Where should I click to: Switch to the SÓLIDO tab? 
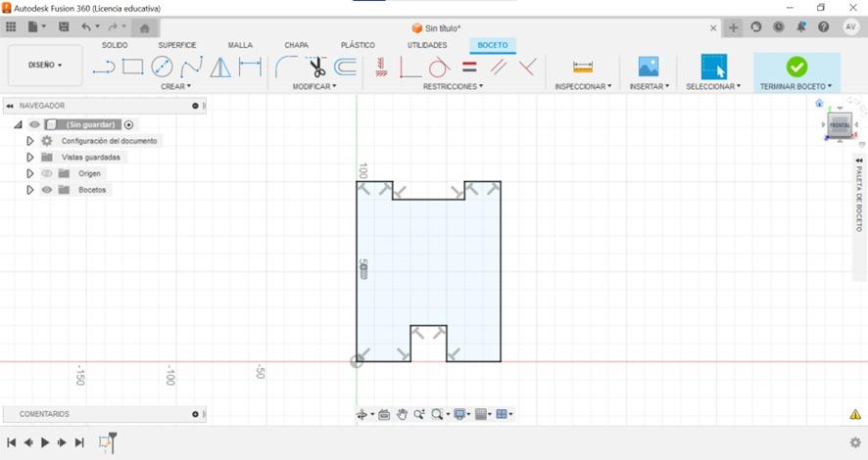click(x=115, y=45)
